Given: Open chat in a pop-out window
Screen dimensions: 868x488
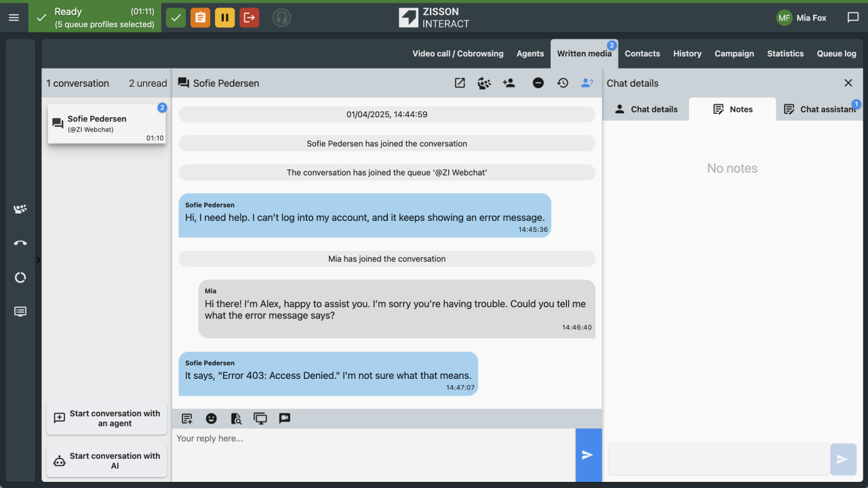Looking at the screenshot, I should coord(460,83).
